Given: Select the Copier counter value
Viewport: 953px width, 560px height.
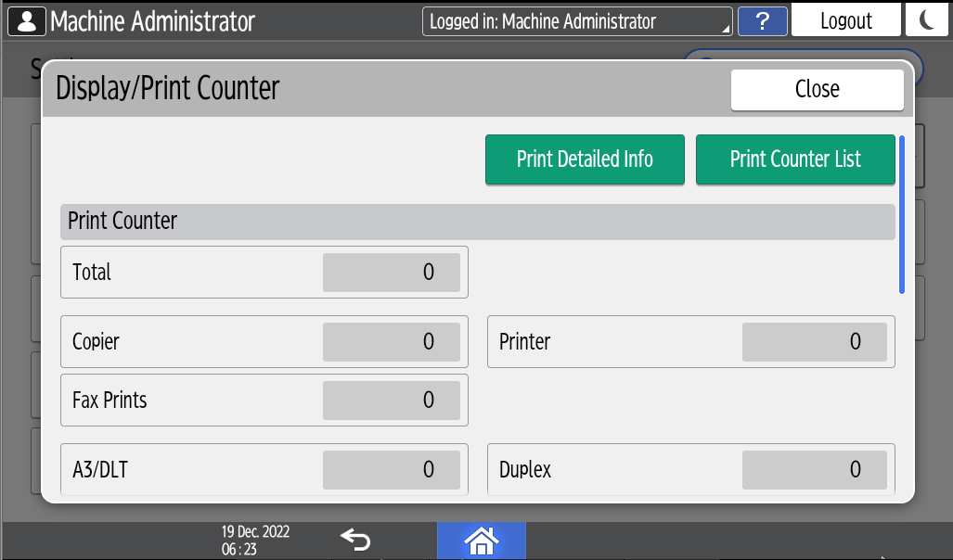Looking at the screenshot, I should point(392,342).
